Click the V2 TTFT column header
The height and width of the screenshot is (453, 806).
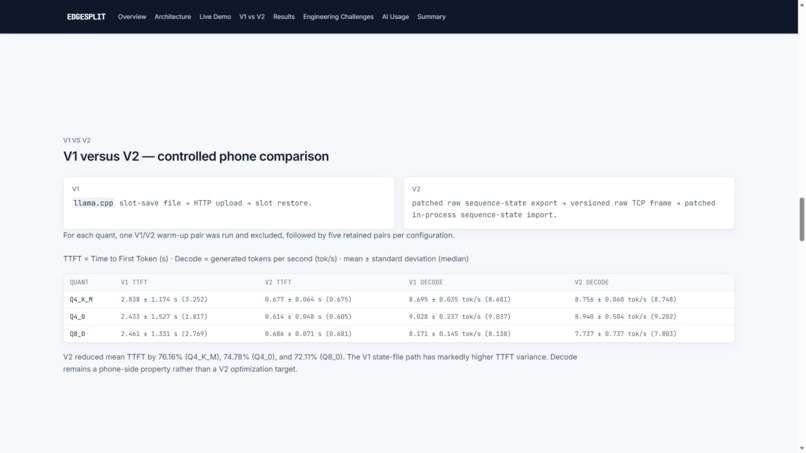278,282
